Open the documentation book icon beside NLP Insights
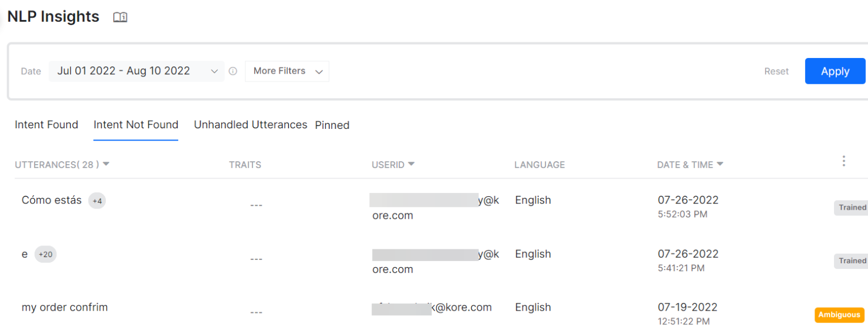 pyautogui.click(x=120, y=17)
